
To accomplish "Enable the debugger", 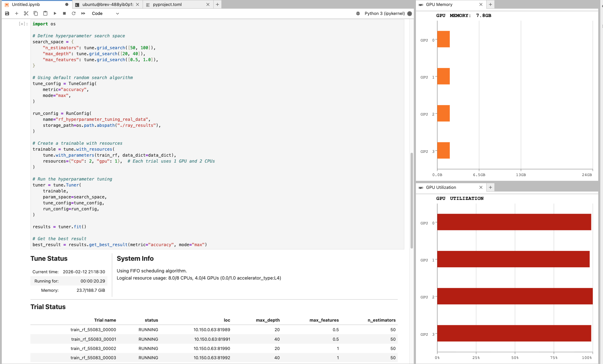I will click(358, 13).
